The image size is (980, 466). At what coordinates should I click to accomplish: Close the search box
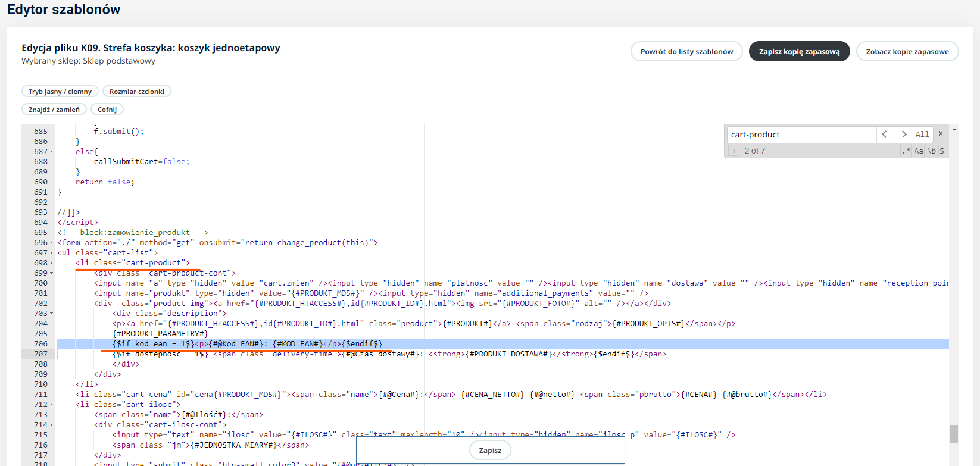pyautogui.click(x=941, y=134)
